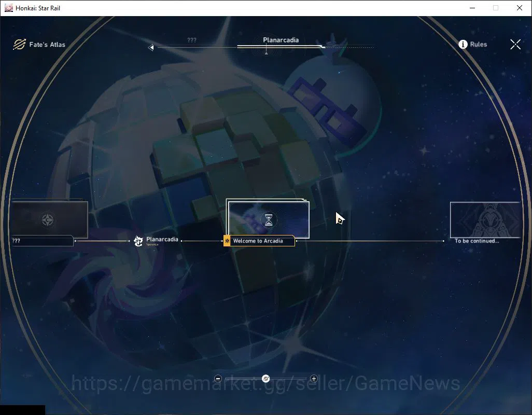This screenshot has width=532, height=415.
Task: Click the timeline position marker below Planarcadia
Action: coord(267,52)
